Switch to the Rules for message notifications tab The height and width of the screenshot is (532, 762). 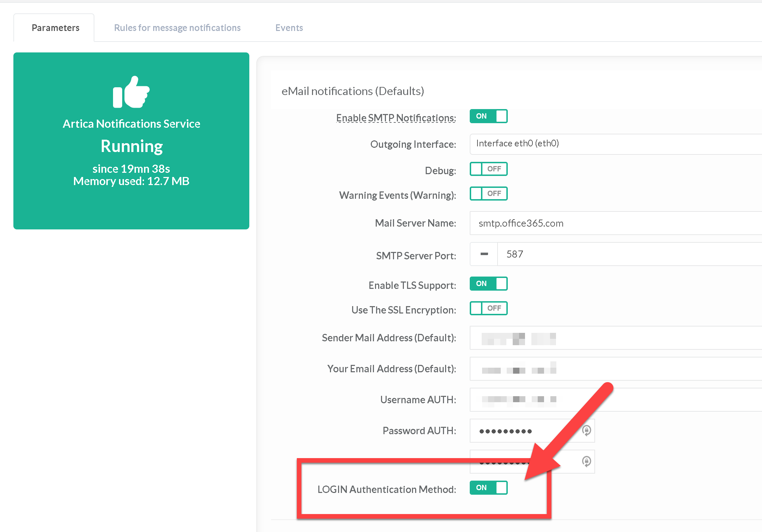[x=177, y=28]
